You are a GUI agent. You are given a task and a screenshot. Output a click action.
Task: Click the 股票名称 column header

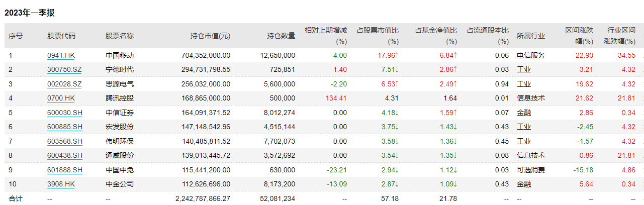tap(120, 36)
